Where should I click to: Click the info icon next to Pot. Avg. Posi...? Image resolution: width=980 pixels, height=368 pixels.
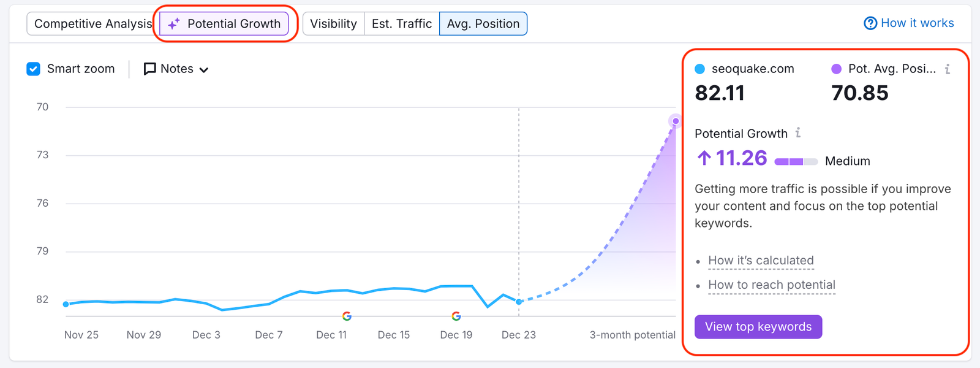click(x=947, y=69)
